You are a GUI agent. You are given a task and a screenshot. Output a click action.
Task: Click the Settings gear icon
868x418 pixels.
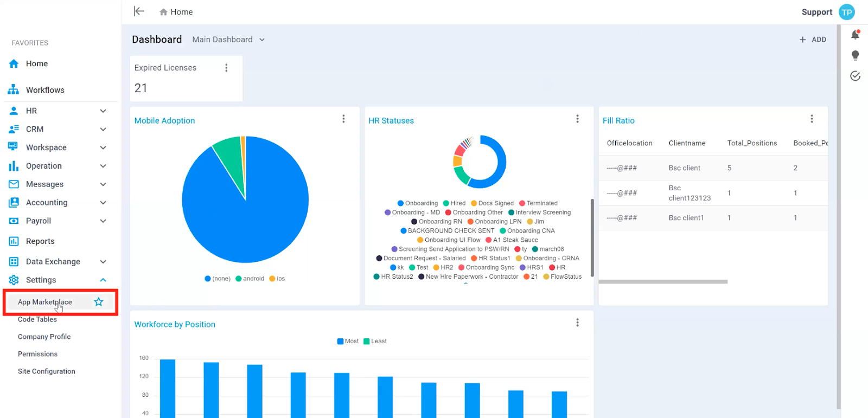[14, 280]
